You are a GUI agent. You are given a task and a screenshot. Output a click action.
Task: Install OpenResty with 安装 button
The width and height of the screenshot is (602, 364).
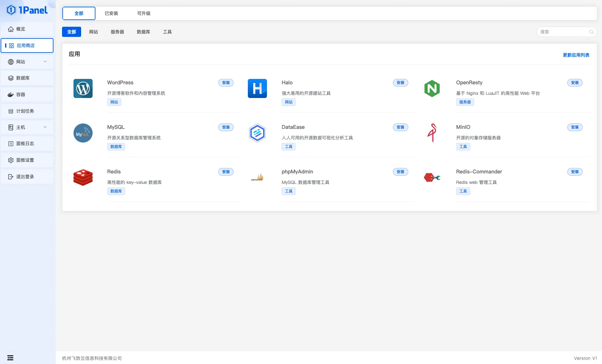click(575, 83)
